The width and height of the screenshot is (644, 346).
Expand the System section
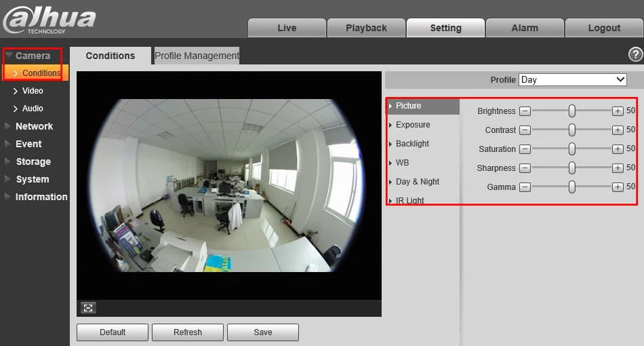32,179
